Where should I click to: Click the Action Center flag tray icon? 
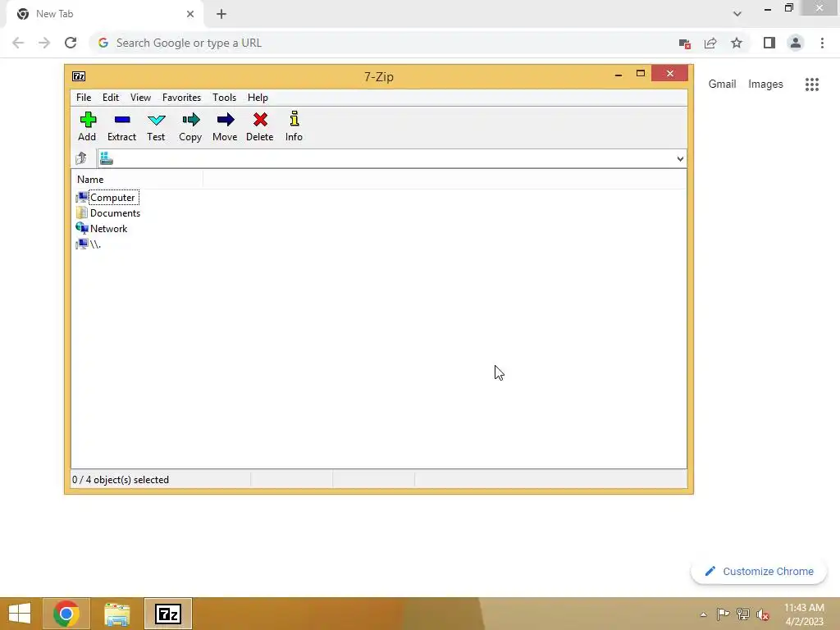(x=723, y=614)
